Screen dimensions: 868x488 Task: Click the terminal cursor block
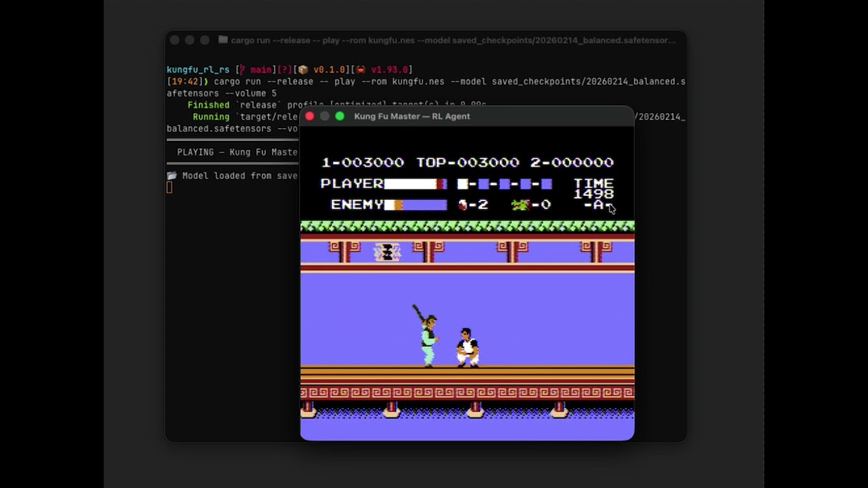(x=170, y=188)
